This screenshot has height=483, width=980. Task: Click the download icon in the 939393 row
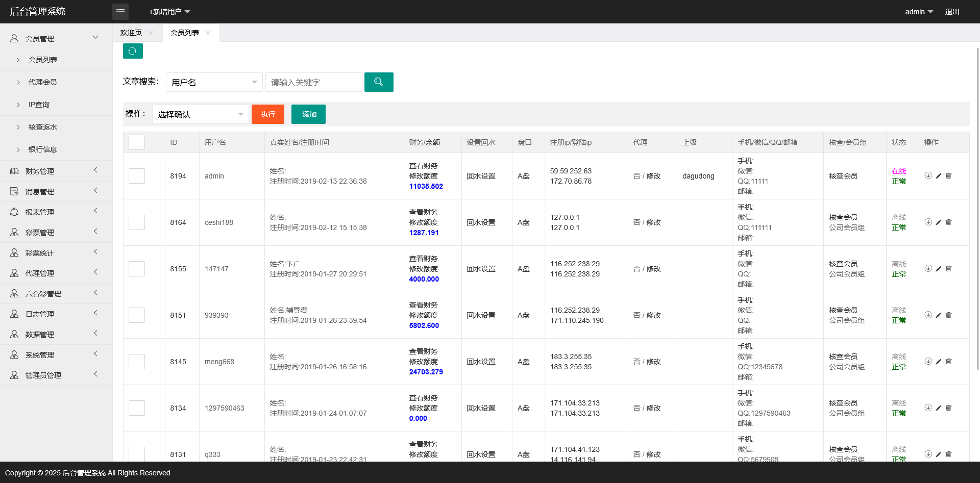click(x=928, y=315)
